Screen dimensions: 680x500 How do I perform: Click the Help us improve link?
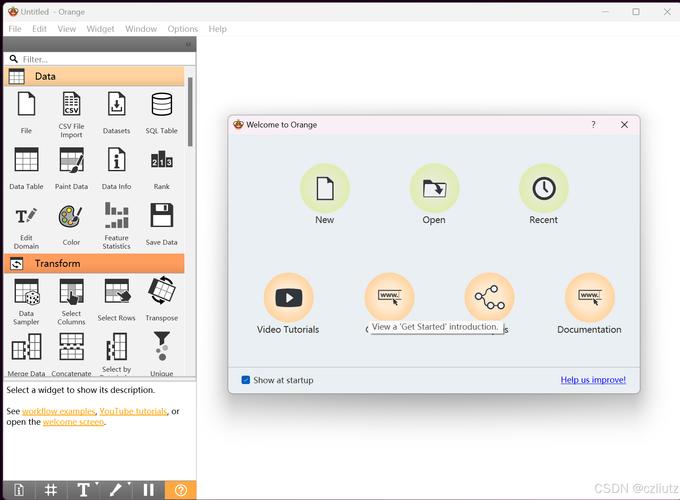[x=593, y=380]
